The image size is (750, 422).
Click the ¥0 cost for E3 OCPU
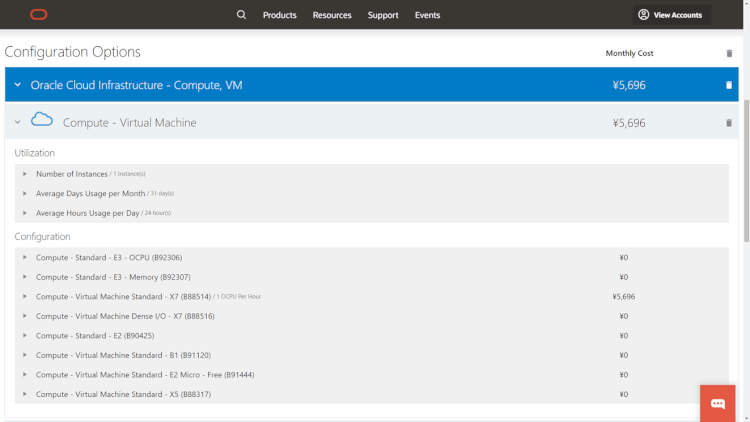click(624, 257)
